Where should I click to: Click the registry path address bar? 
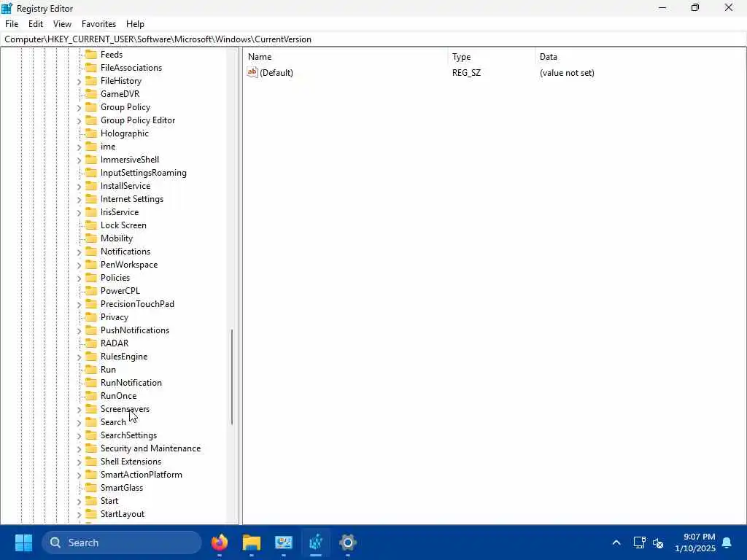[x=373, y=39]
